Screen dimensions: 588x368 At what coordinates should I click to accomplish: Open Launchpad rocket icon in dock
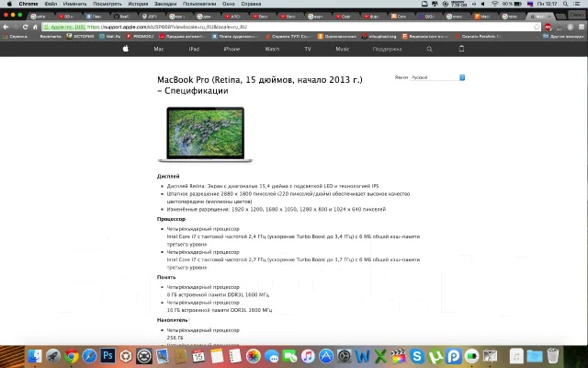click(53, 356)
